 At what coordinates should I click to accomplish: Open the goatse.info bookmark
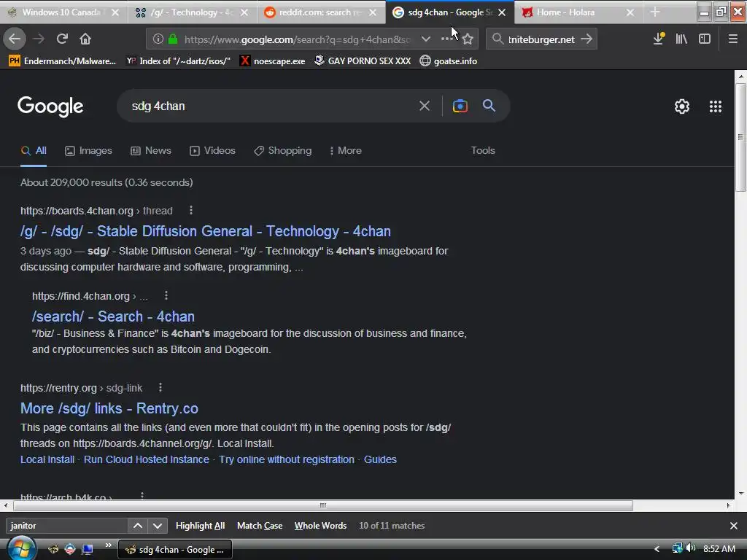[x=449, y=61]
